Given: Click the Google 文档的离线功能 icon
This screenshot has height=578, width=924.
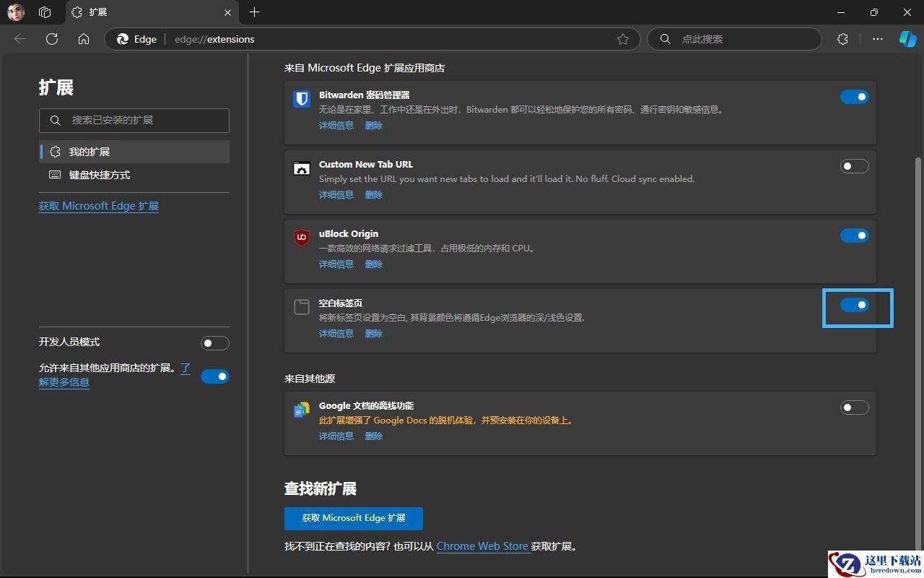Looking at the screenshot, I should tap(302, 410).
